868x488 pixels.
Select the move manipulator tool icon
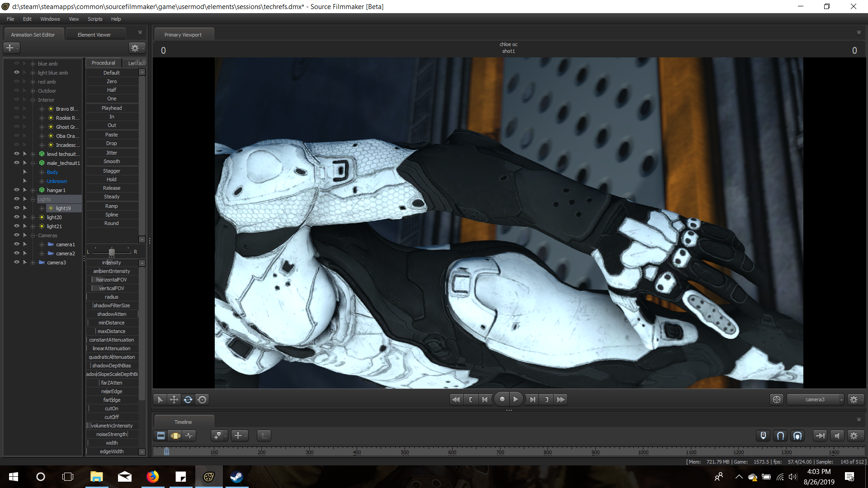[174, 399]
